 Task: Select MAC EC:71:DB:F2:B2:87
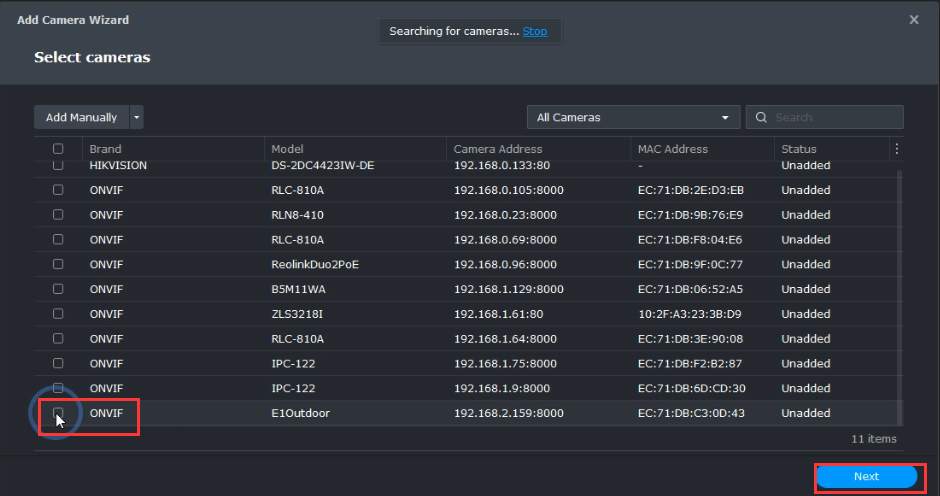tap(690, 363)
